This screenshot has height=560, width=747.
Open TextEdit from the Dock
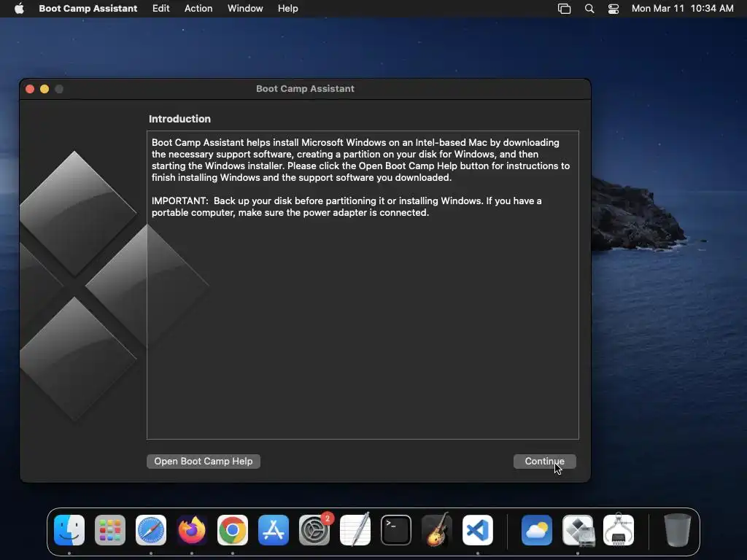tap(355, 530)
